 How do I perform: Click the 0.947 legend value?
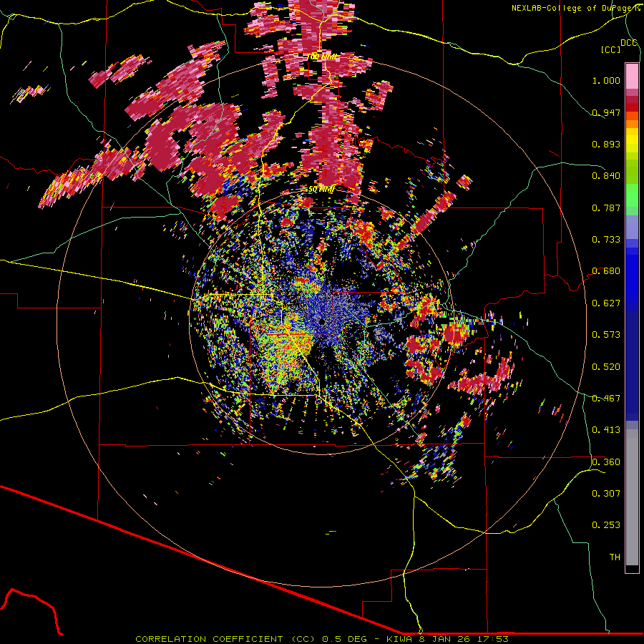[606, 112]
